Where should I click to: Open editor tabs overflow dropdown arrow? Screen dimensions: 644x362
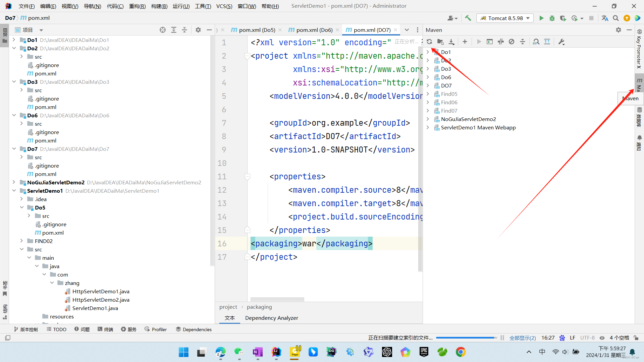click(407, 30)
